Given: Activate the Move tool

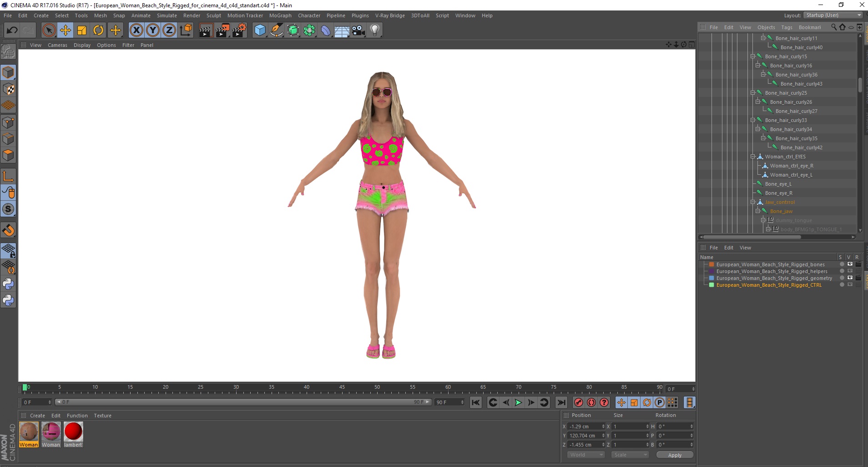Looking at the screenshot, I should pos(66,30).
